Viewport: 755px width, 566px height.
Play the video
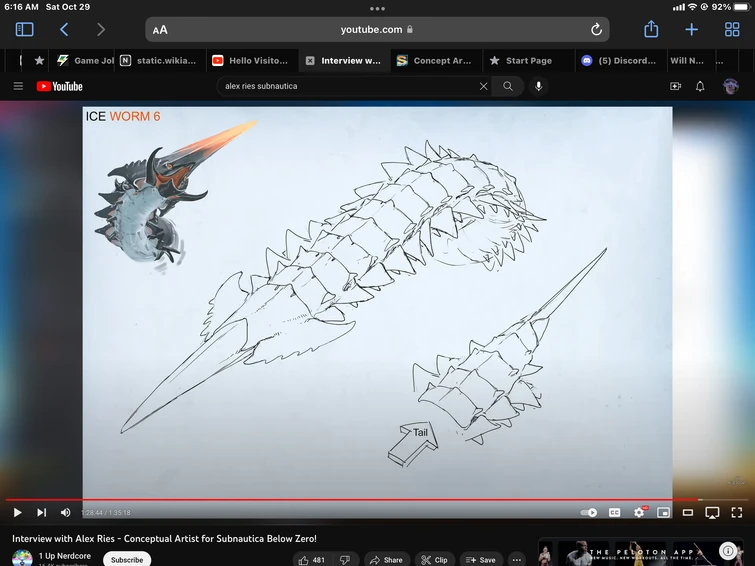(x=17, y=513)
